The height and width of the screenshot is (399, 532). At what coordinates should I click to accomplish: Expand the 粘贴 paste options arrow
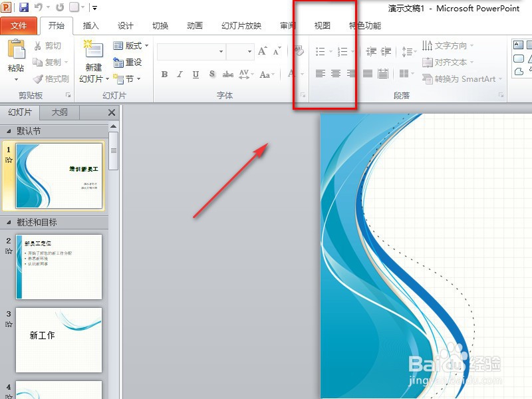pyautogui.click(x=16, y=80)
